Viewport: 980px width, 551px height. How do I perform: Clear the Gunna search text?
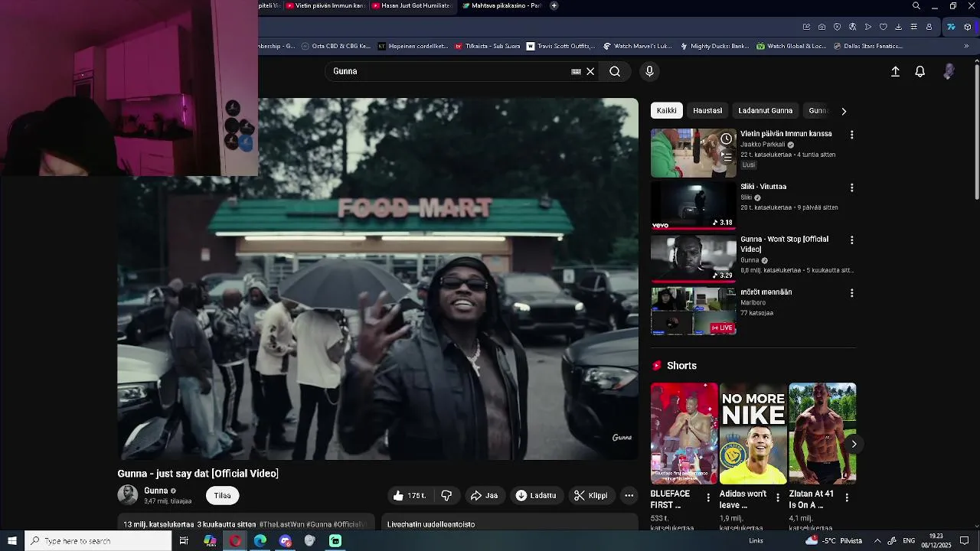point(590,71)
